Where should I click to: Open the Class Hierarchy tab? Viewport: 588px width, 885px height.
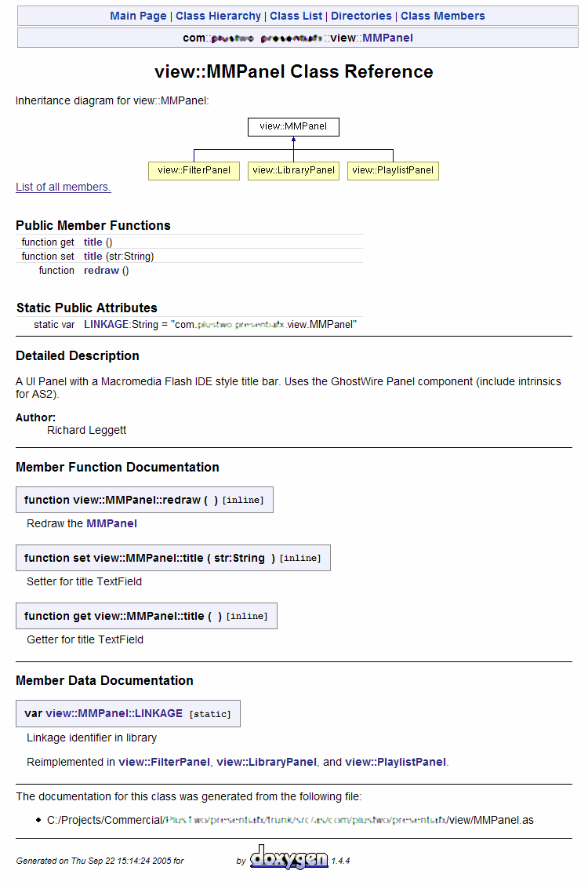(218, 16)
